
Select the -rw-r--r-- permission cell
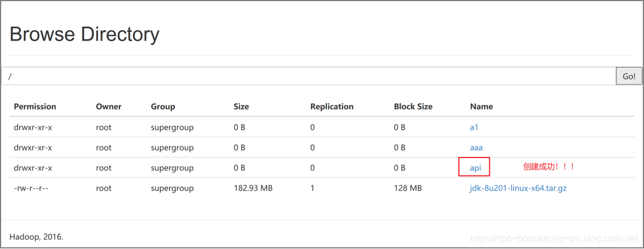[31, 188]
